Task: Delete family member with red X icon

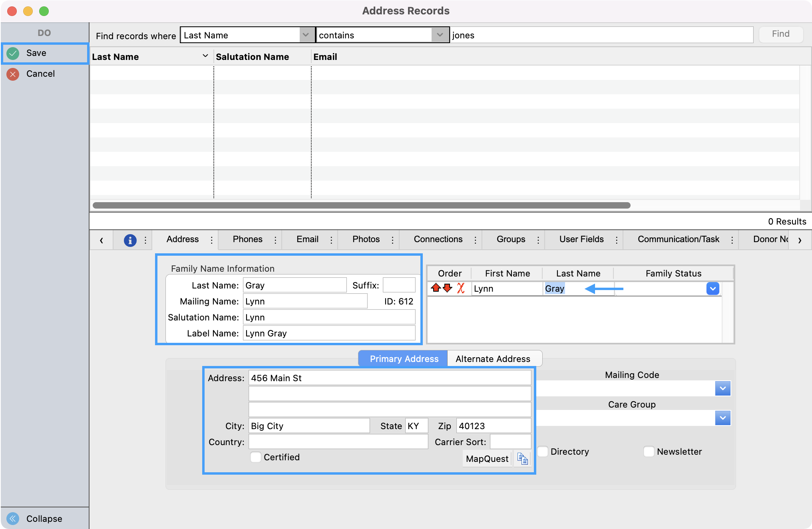Action: click(x=461, y=288)
